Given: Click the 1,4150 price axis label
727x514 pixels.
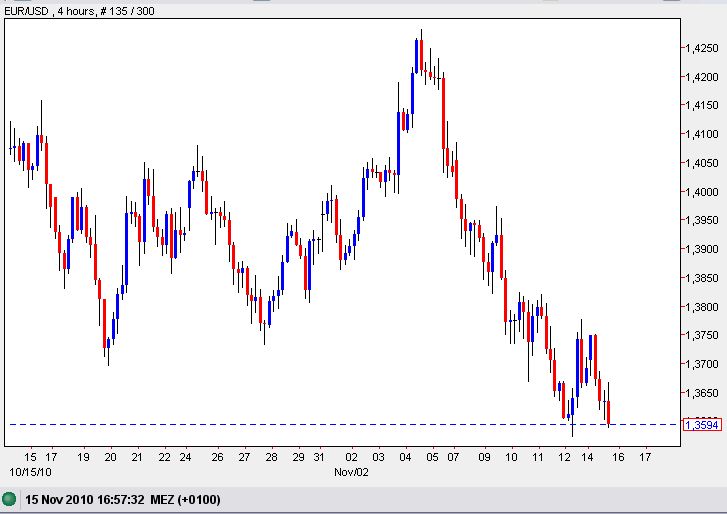Looking at the screenshot, I should pos(702,106).
